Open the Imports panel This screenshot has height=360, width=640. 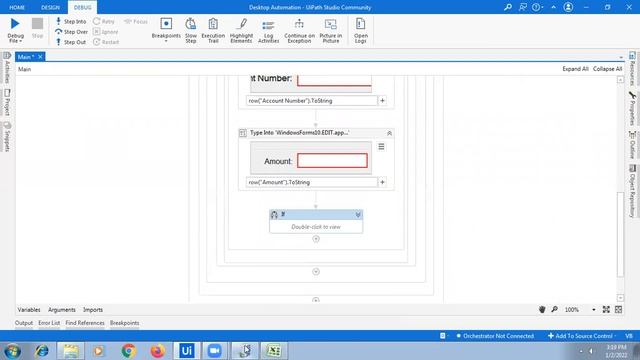(93, 310)
